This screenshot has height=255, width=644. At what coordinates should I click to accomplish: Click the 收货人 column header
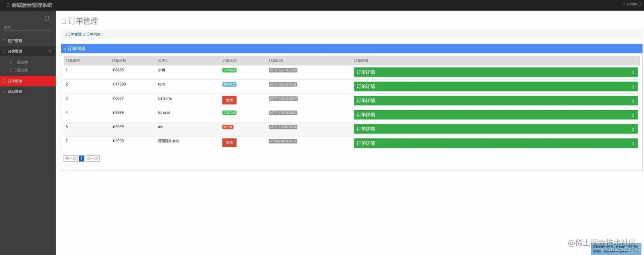pyautogui.click(x=163, y=60)
